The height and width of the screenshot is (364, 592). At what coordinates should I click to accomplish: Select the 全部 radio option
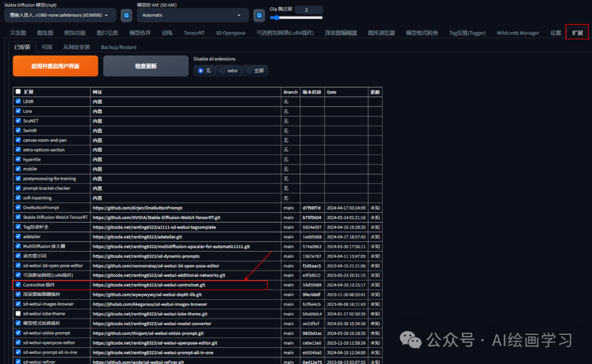tap(255, 71)
